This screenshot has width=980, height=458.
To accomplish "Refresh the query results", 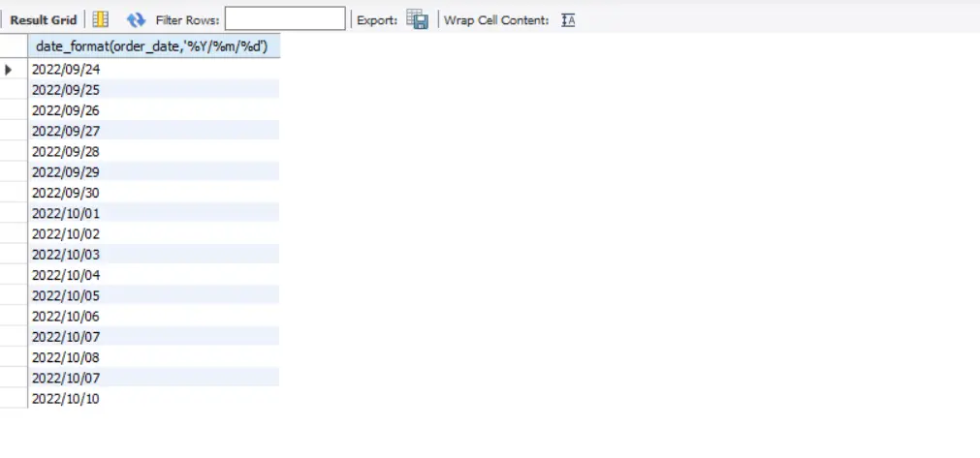I will tap(136, 19).
